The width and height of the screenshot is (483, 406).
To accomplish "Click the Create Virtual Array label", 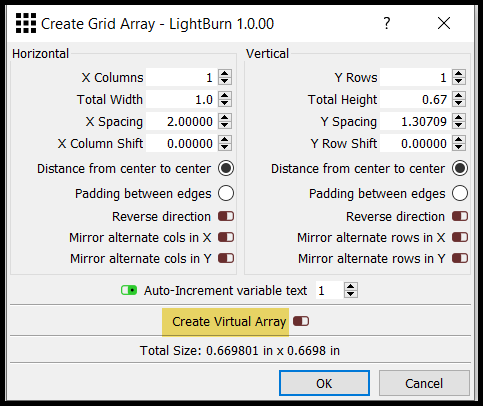I will coord(229,322).
